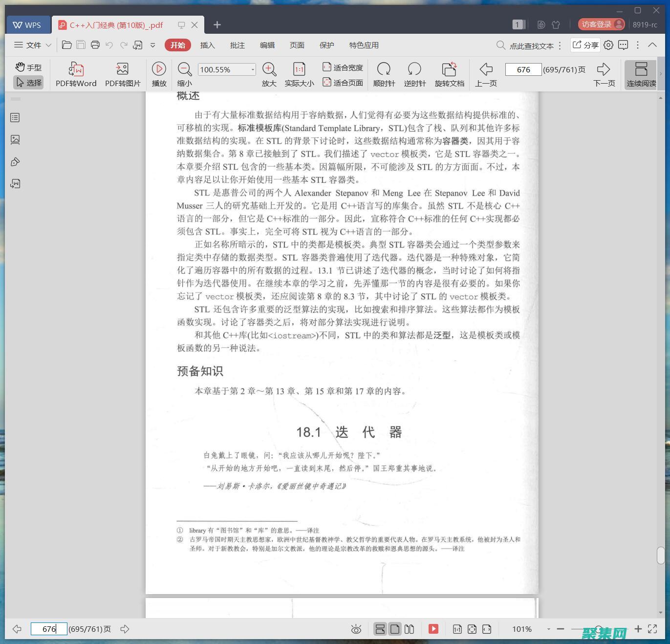670x644 pixels.
Task: Open the 特色应用 ribbon tab
Action: [x=363, y=45]
